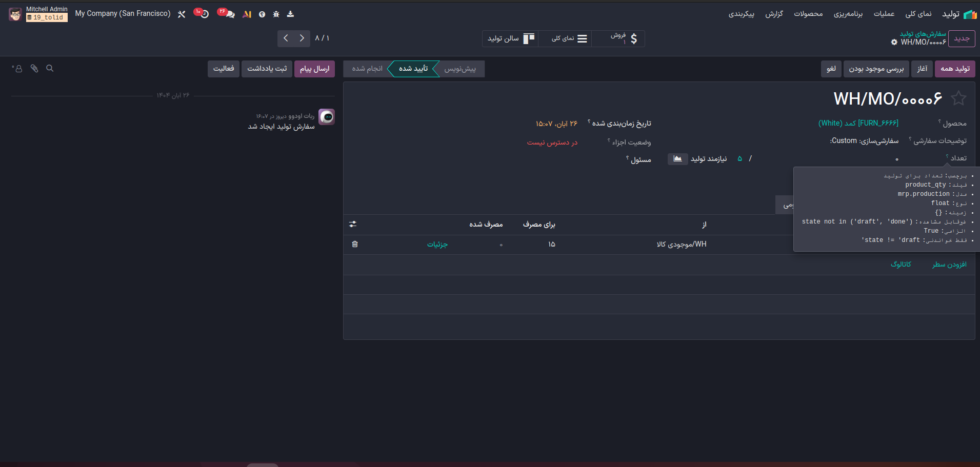This screenshot has height=467, width=980.
Task: Go to next record with right arrow
Action: 302,38
